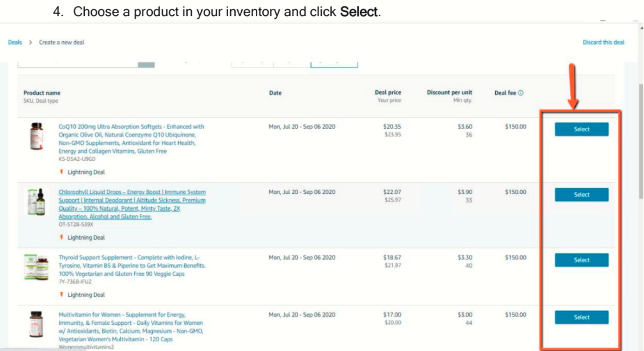
Task: Click the product search input field
Action: click(x=78, y=63)
